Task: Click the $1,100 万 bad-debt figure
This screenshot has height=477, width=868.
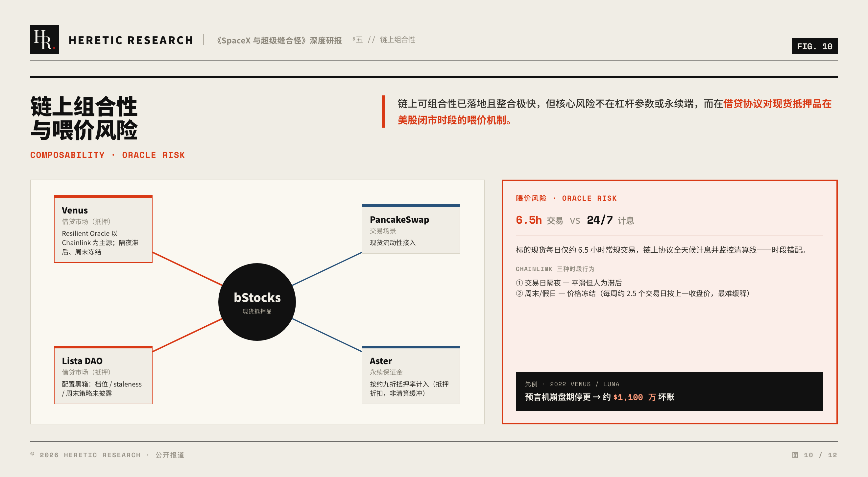Action: click(x=634, y=397)
